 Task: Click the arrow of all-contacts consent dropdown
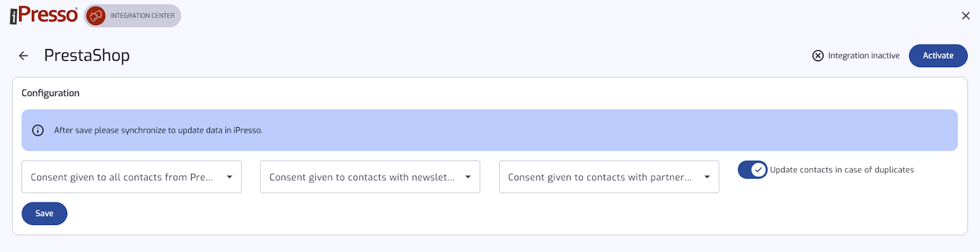coord(229,177)
